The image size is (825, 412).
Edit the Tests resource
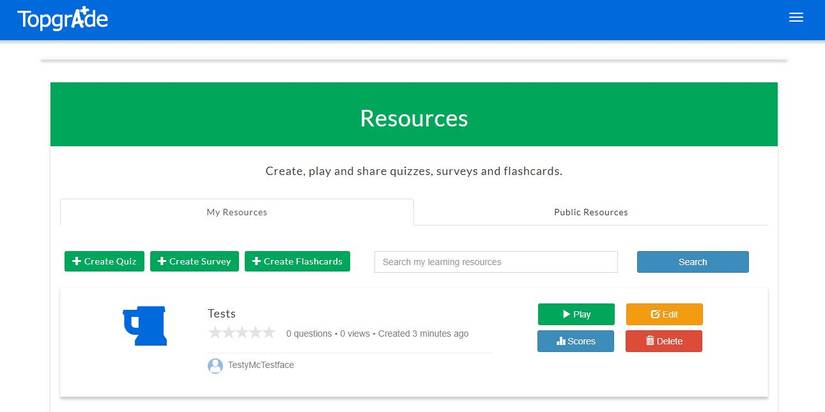(x=664, y=315)
